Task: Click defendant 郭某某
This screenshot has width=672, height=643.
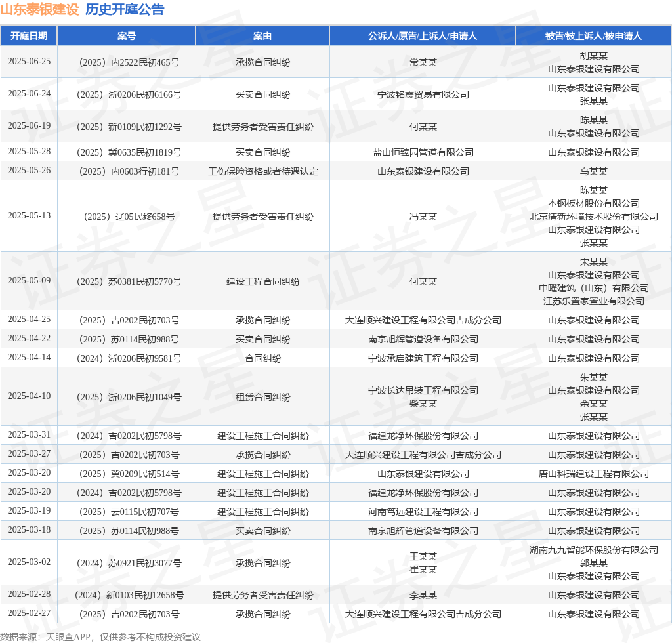Action: point(593,563)
